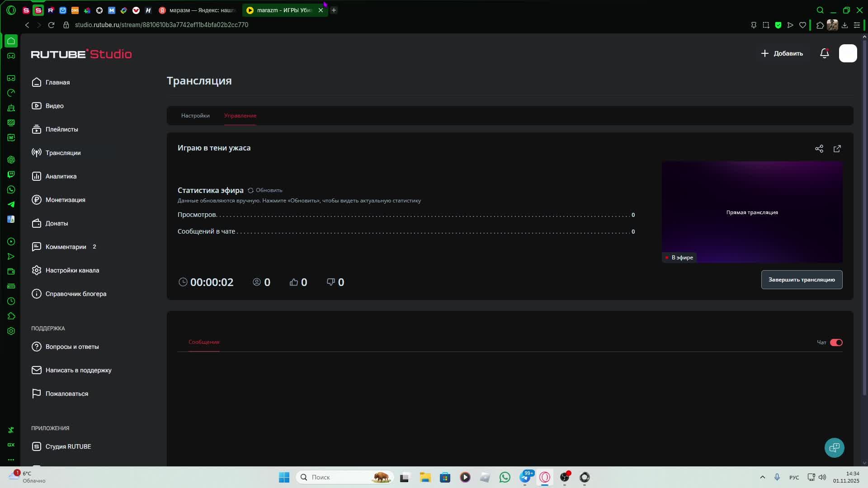Screen dimensions: 868x488
Task: Disable the Чат toggle switch
Action: pyautogui.click(x=836, y=343)
